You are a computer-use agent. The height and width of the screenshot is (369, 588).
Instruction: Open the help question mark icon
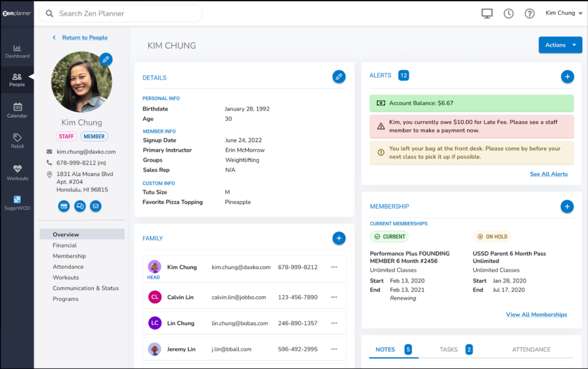coord(529,13)
